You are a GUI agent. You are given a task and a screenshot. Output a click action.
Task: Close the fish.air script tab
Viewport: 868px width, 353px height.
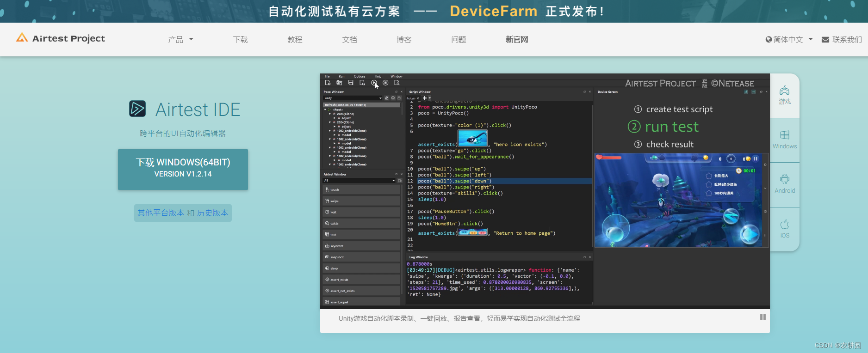418,98
